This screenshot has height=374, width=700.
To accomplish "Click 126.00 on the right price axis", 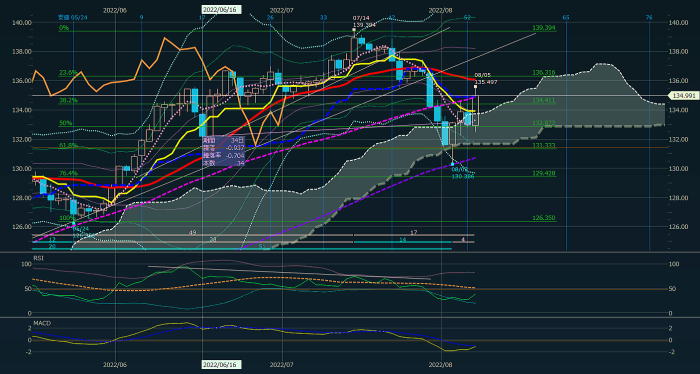I will pyautogui.click(x=679, y=227).
